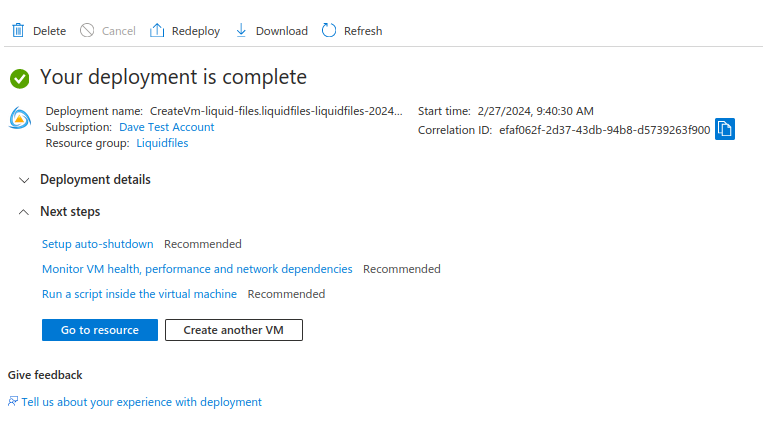Screen dimensions: 763x442
Task: Click the Create another VM button
Action: [234, 330]
